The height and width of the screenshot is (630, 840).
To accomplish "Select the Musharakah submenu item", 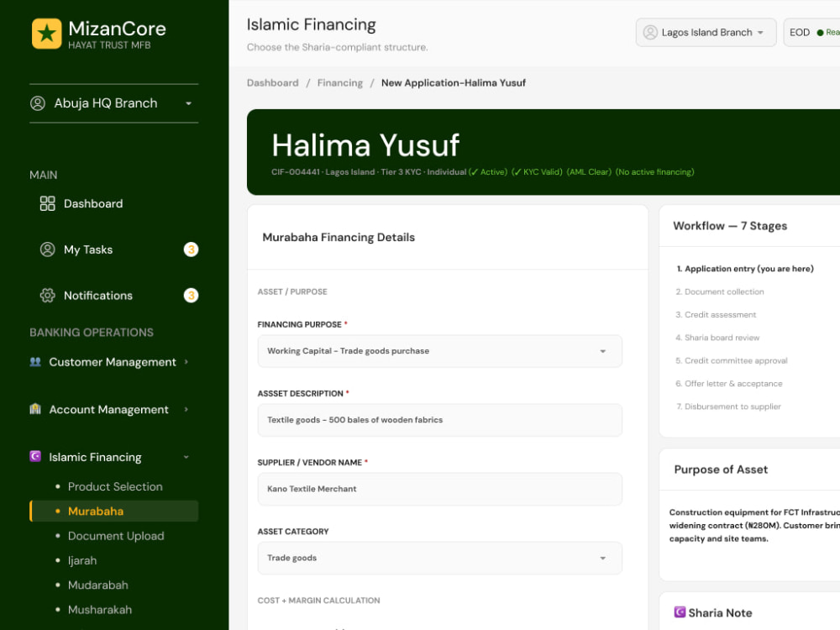I will (100, 610).
